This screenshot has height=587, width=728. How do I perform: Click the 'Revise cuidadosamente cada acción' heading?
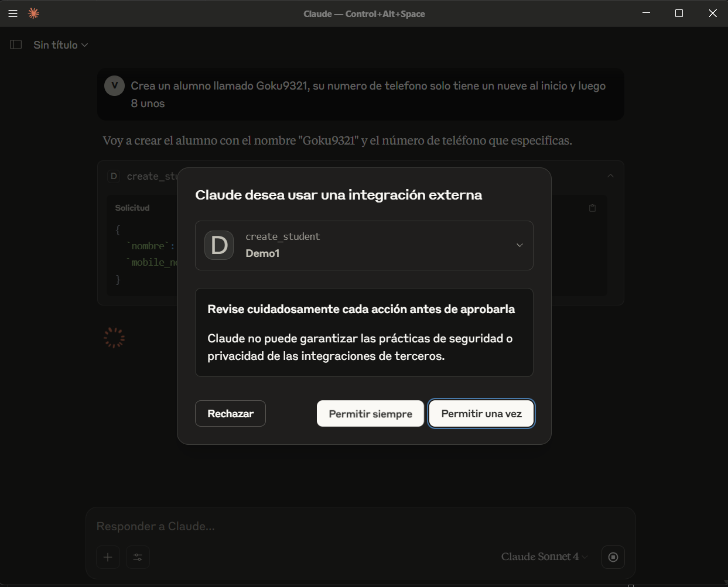point(361,309)
